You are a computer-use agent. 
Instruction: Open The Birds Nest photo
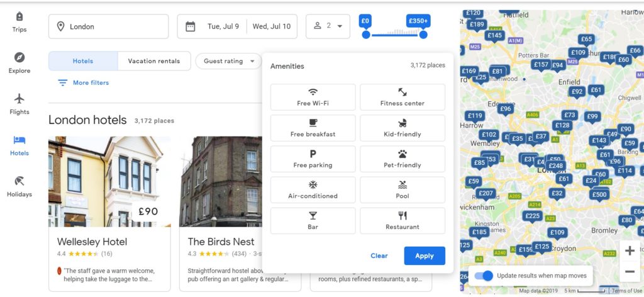(x=221, y=182)
